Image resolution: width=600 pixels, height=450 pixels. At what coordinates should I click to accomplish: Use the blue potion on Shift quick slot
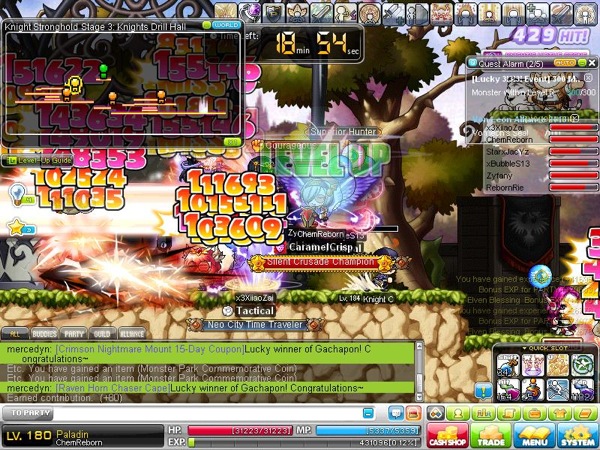coord(508,365)
